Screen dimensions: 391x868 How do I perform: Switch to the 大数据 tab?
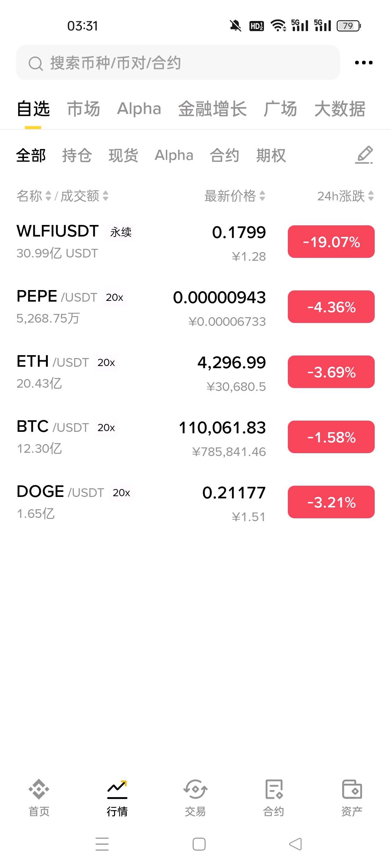[x=340, y=109]
